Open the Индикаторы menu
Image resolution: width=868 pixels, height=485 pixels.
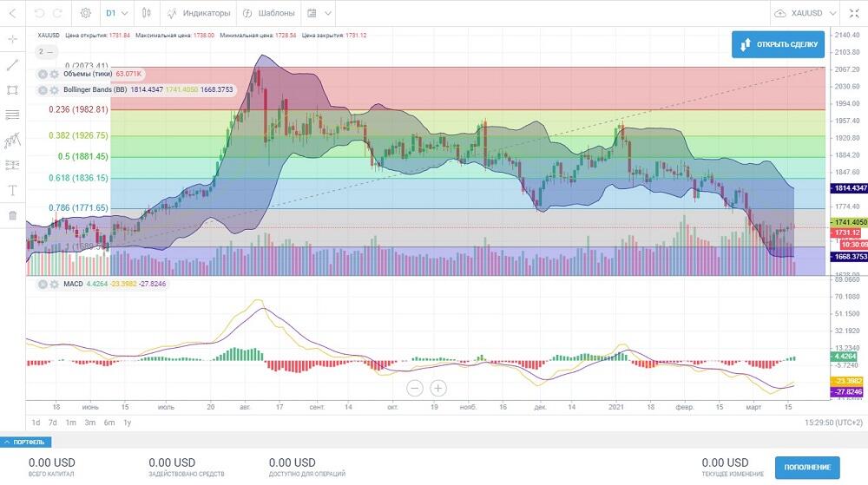[199, 13]
